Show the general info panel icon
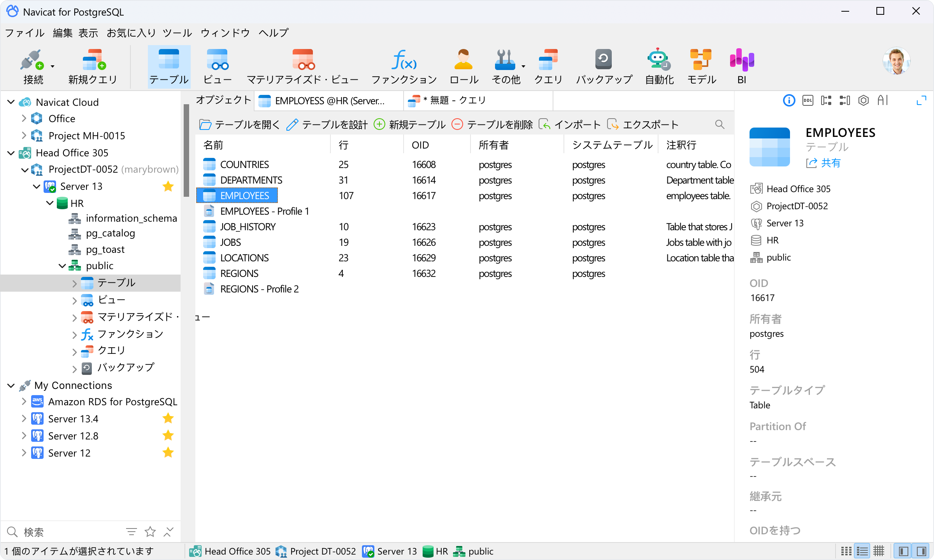 click(x=789, y=101)
